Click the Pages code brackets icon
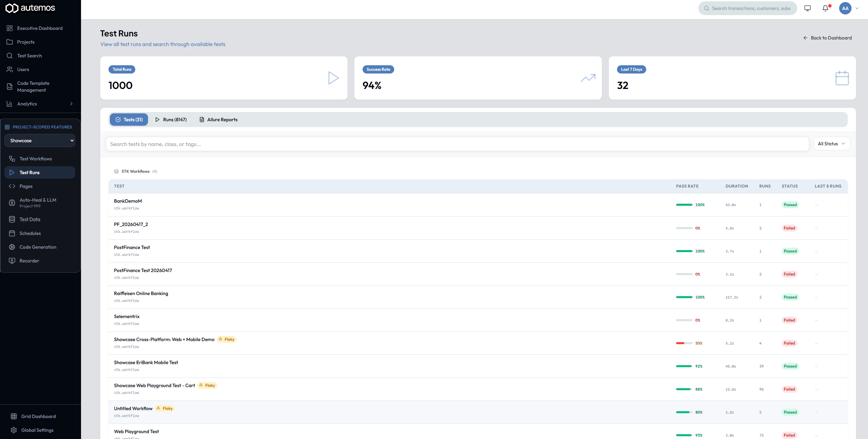Screen dimensions: 868x439 click(x=12, y=186)
